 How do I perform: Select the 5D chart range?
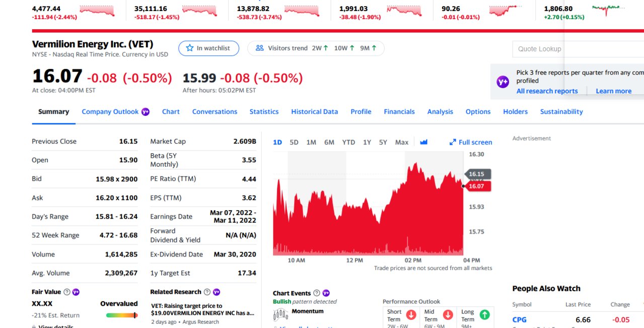[294, 142]
